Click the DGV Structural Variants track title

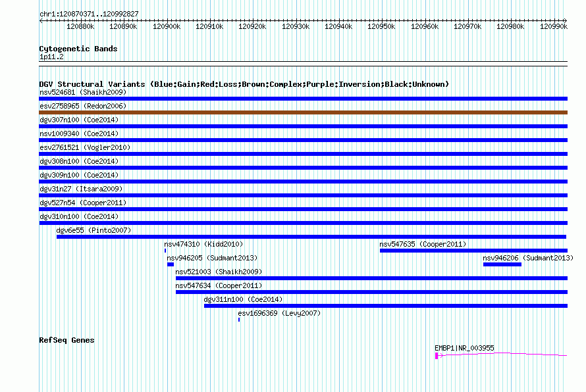[x=244, y=84]
